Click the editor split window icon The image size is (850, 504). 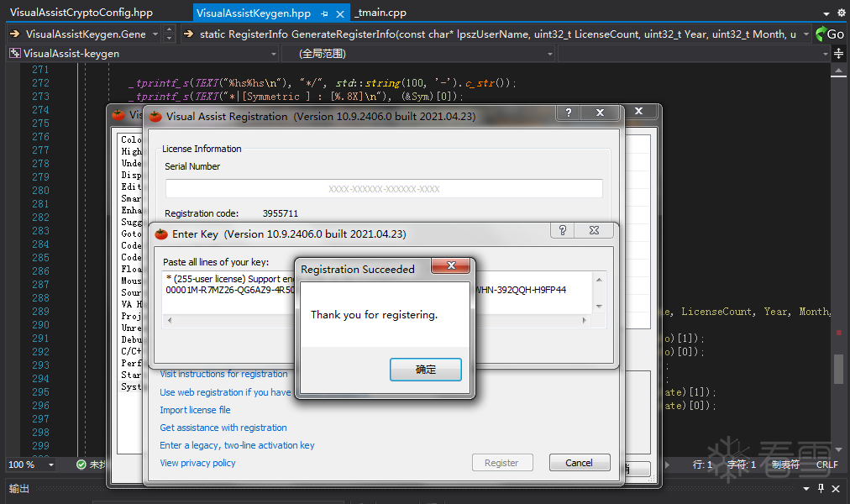(x=838, y=53)
